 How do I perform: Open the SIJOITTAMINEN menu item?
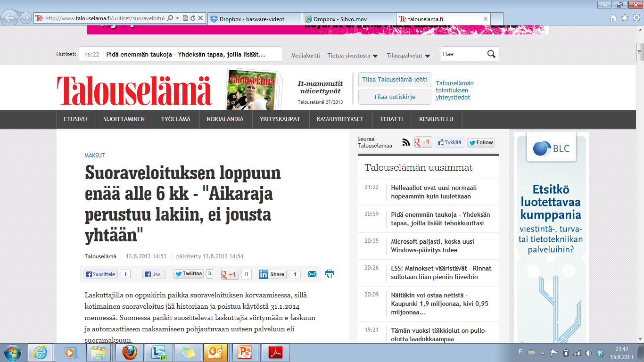click(x=124, y=119)
